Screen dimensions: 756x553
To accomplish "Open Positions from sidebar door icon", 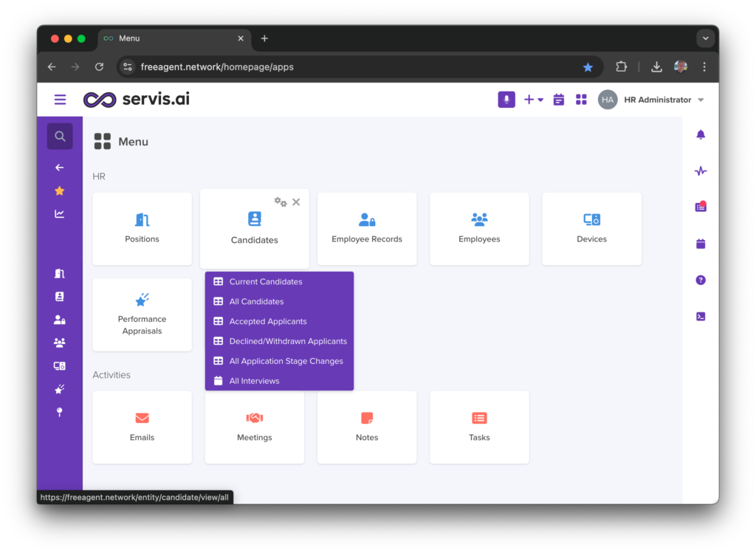I will (x=59, y=273).
